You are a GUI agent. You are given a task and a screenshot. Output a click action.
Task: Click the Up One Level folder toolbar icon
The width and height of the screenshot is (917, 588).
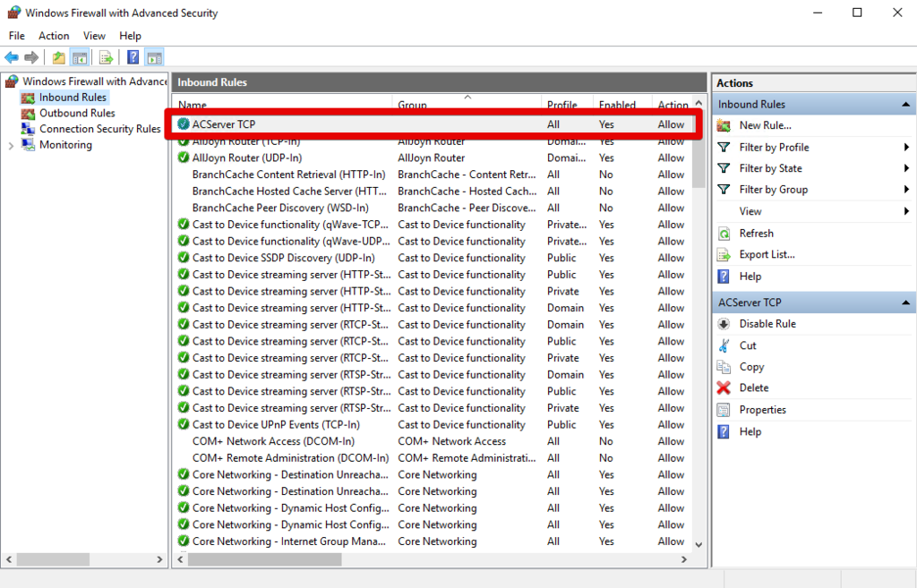tap(58, 57)
